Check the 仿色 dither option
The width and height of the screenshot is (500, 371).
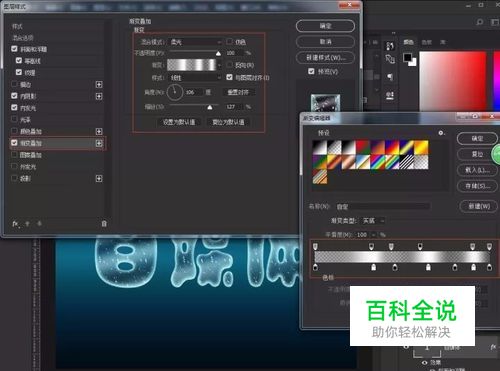pos(229,42)
